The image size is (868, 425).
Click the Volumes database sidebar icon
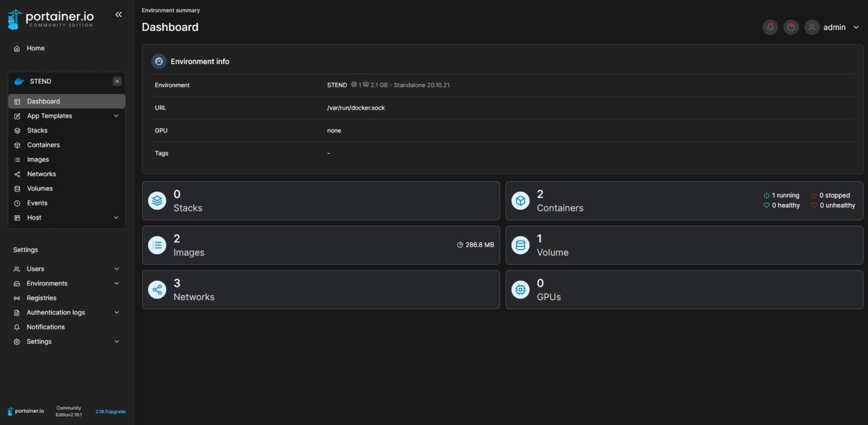point(17,189)
